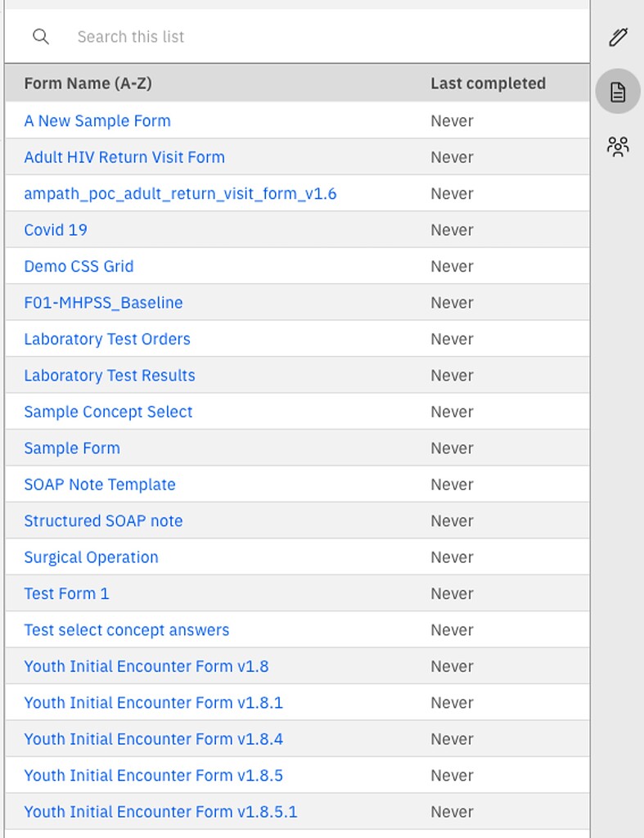Screen dimensions: 644x838
Task: Click the search magnifier icon
Action: (x=41, y=37)
